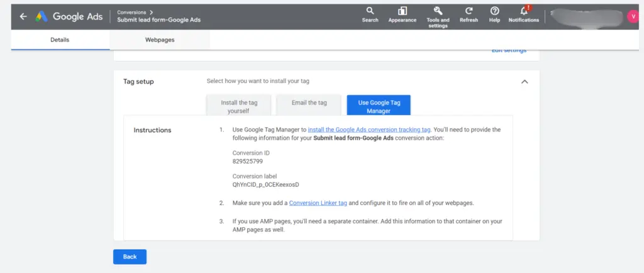Click 'Select how you want to install your tag'
The height and width of the screenshot is (273, 644).
pos(258,81)
